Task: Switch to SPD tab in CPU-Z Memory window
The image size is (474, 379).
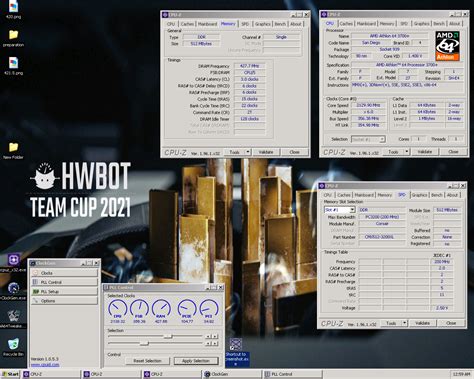Action: tap(245, 24)
